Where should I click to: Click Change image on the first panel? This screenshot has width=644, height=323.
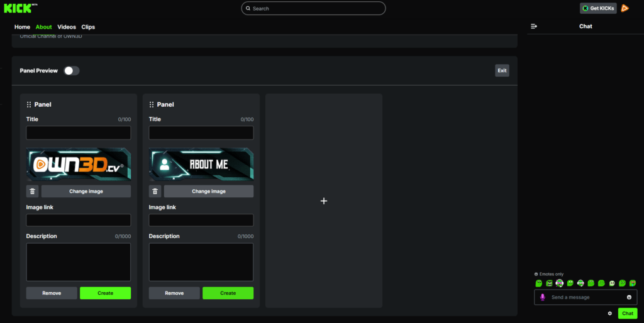click(86, 192)
